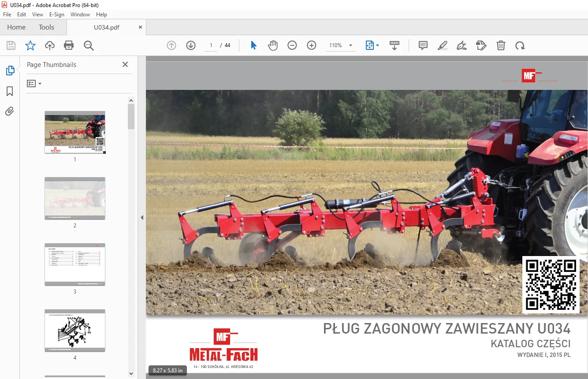This screenshot has width=588, height=379.
Task: Close the Page Thumbnails panel
Action: (125, 64)
